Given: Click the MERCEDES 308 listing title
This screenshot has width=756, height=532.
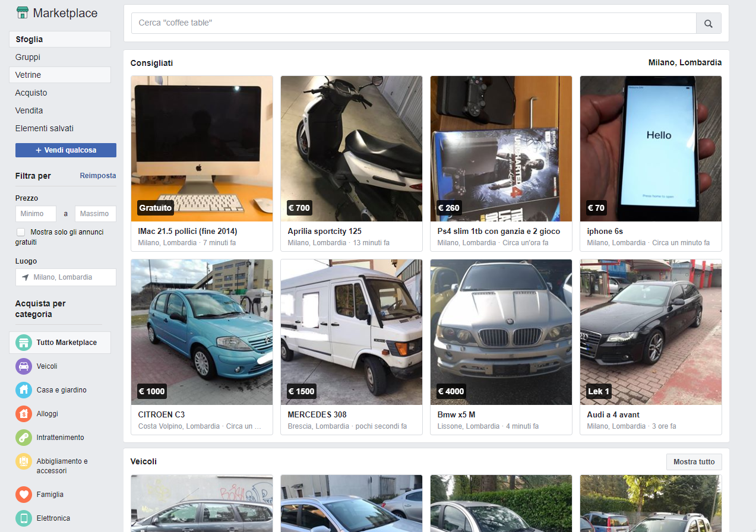Looking at the screenshot, I should coord(317,414).
